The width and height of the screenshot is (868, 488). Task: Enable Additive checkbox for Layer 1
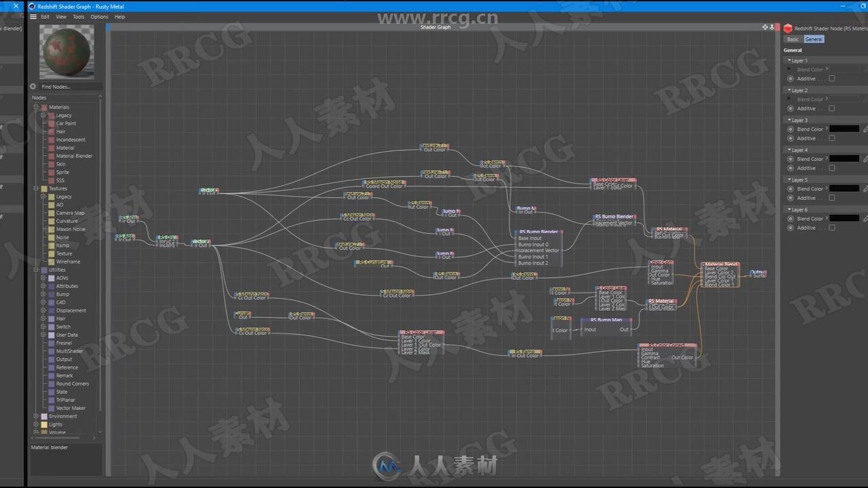832,79
